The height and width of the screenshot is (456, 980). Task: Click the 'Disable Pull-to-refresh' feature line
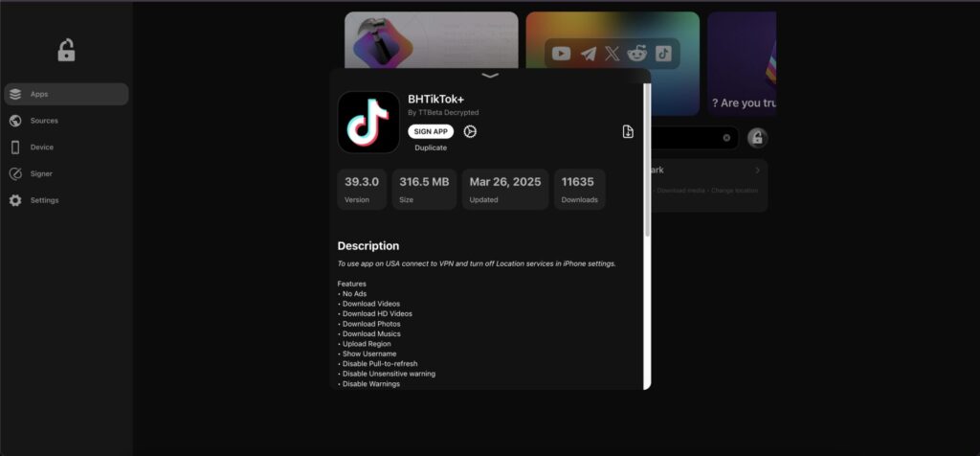[x=377, y=364]
